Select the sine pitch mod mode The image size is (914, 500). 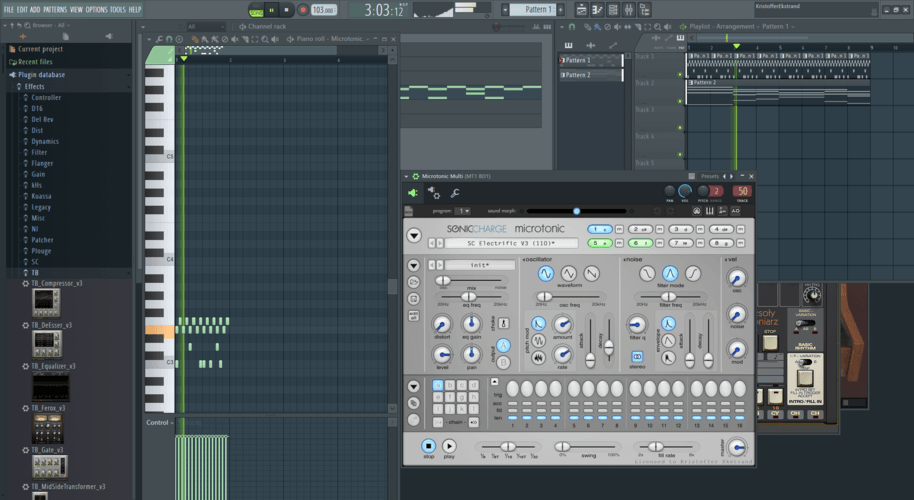539,340
